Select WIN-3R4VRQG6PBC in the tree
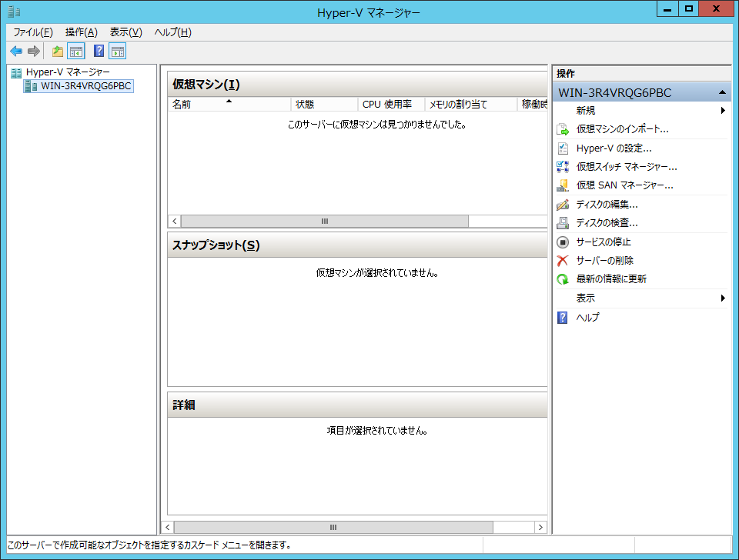 point(85,86)
